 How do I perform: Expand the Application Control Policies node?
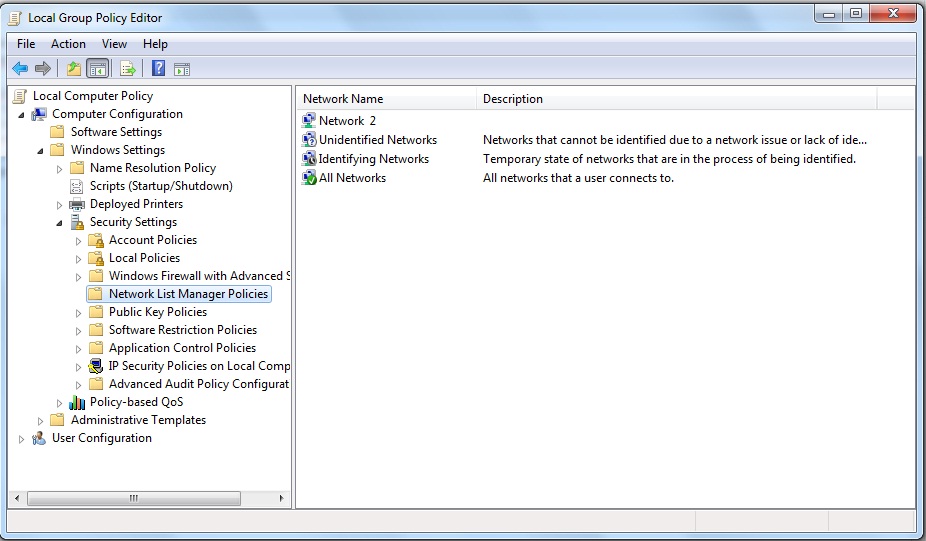[x=78, y=349]
